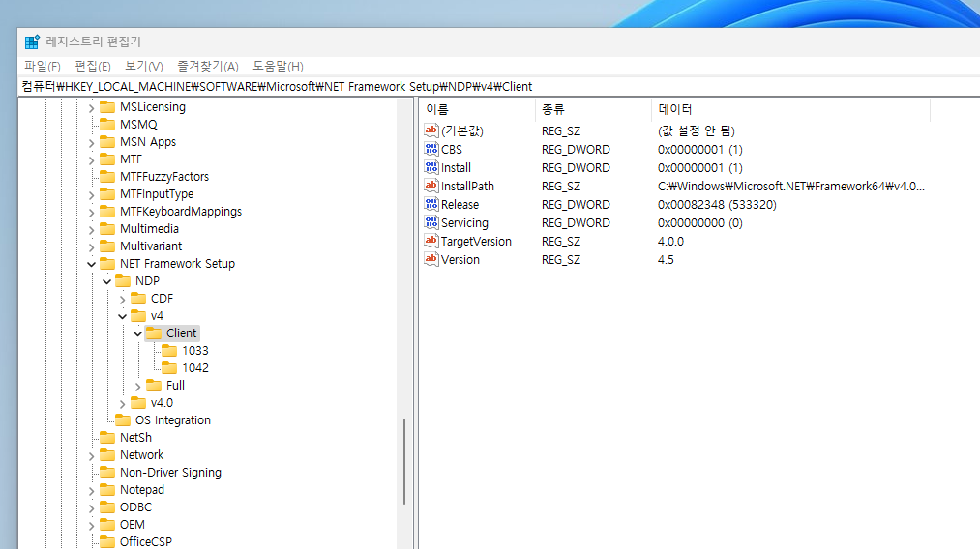Expand the ODBC key
The image size is (980, 549).
point(91,508)
